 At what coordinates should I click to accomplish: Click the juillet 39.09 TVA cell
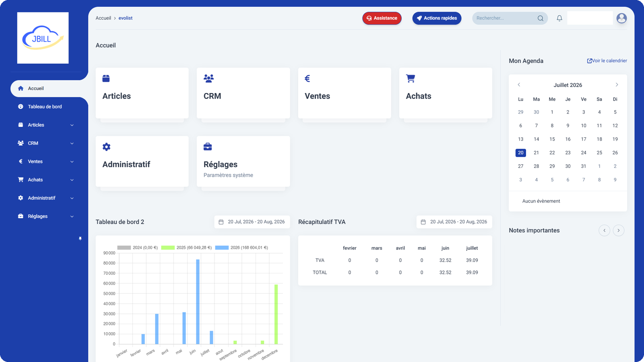[472, 261]
